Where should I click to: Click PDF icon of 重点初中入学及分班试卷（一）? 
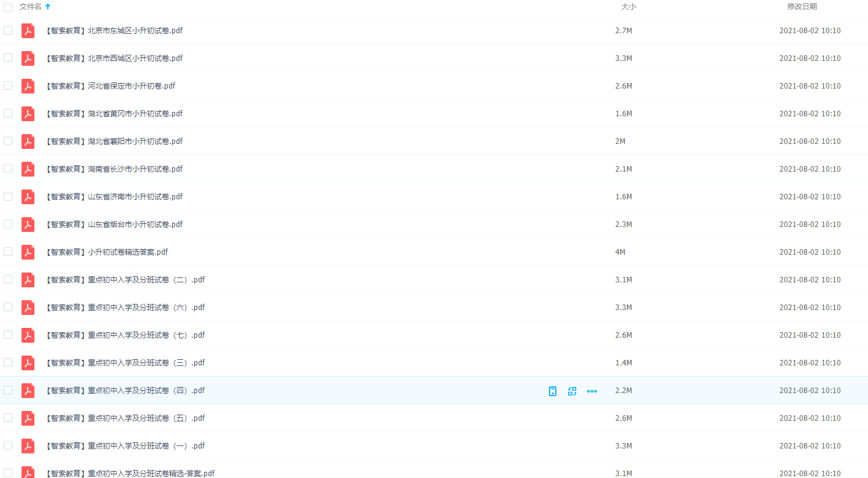click(28, 446)
